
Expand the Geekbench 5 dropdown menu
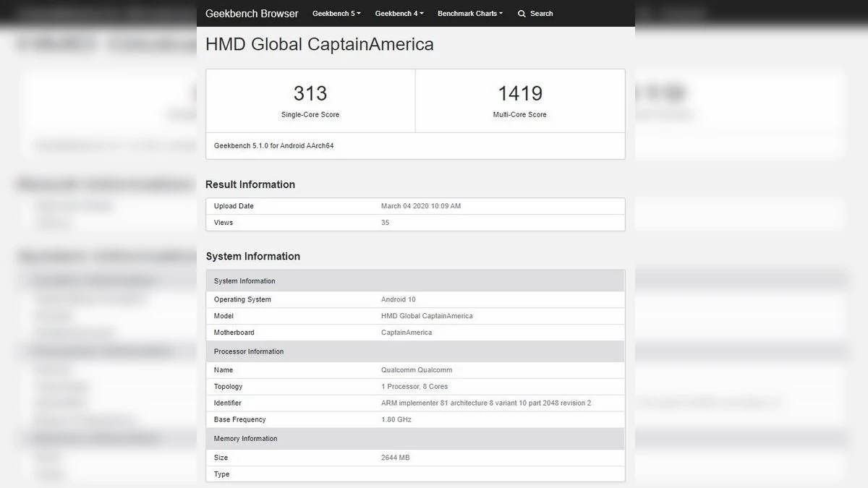point(336,14)
